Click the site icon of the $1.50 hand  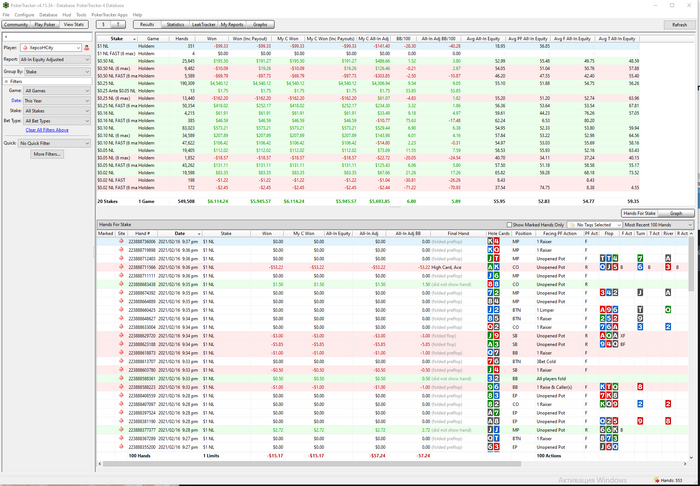(121, 284)
